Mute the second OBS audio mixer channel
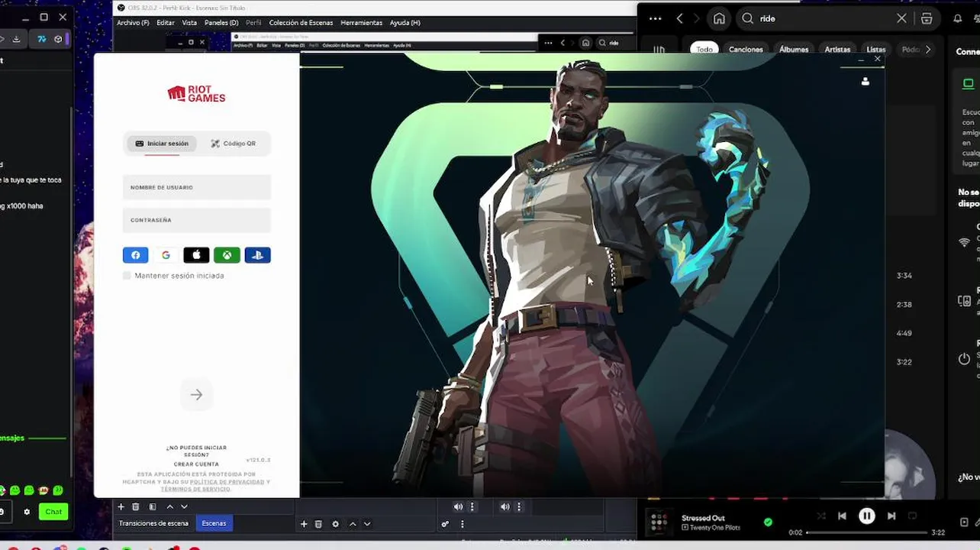This screenshot has width=980, height=550. 505,506
